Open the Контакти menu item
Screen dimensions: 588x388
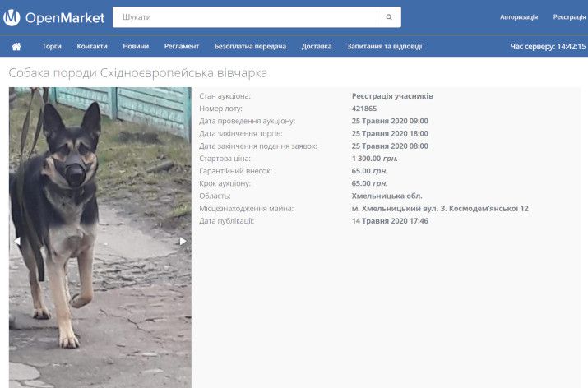[x=92, y=47]
